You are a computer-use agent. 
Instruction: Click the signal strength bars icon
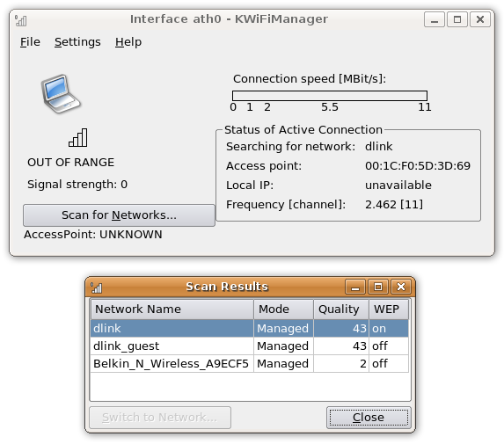[77, 137]
